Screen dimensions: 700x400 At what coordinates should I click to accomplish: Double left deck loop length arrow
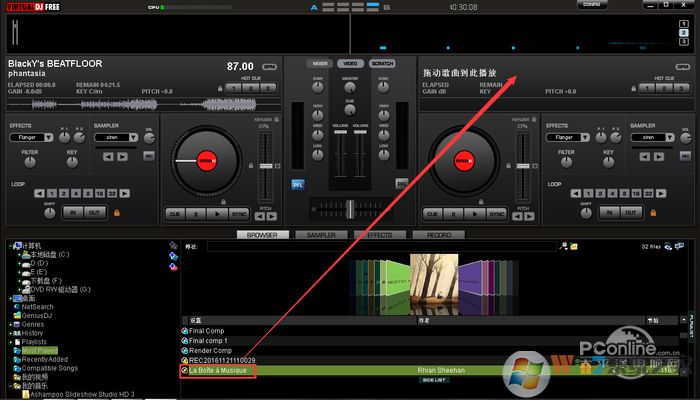tap(125, 193)
